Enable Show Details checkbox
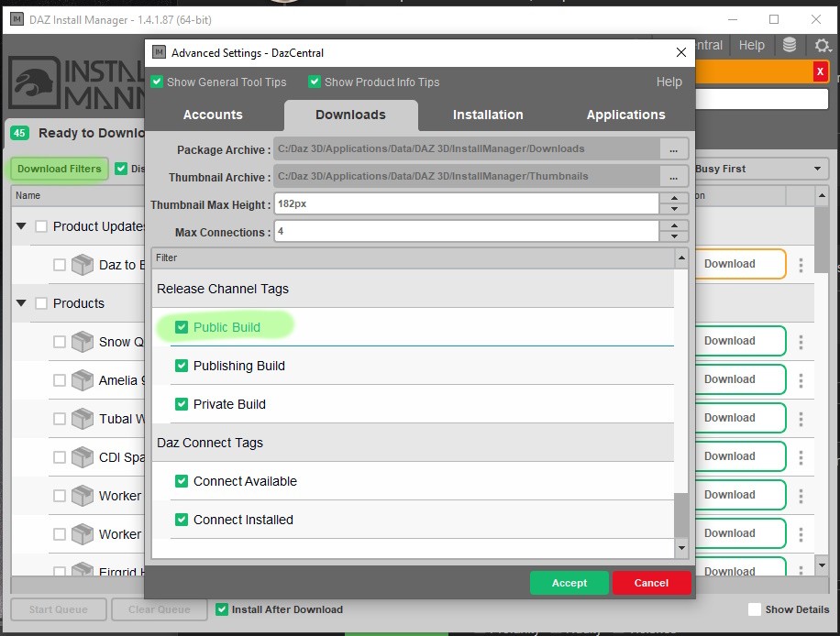This screenshot has height=636, width=840. (x=755, y=609)
